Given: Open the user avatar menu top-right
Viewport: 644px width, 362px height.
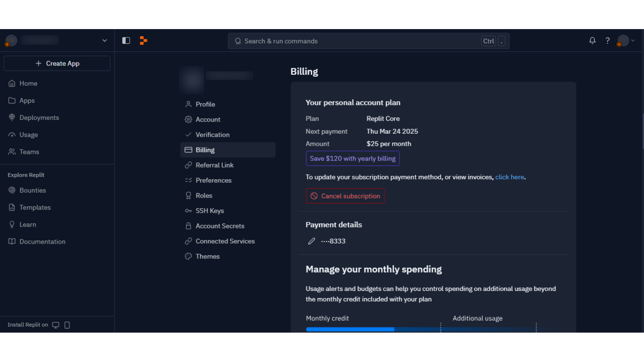Looking at the screenshot, I should click(626, 41).
